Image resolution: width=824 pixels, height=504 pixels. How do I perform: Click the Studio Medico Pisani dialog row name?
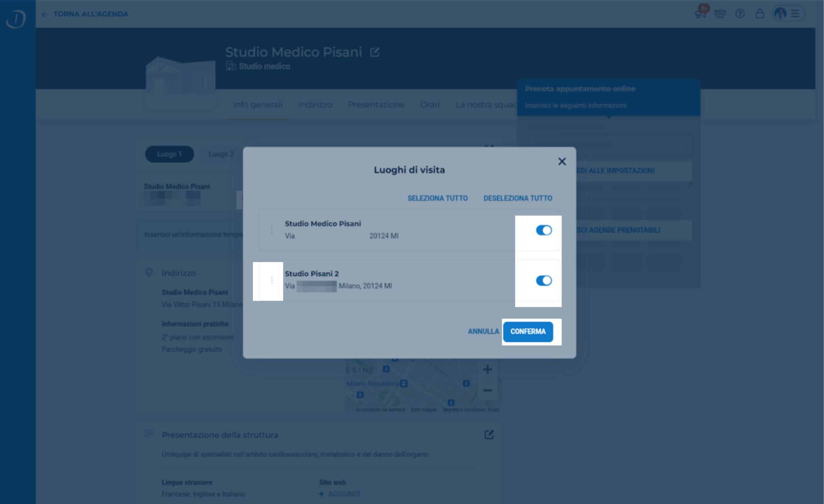(x=323, y=223)
